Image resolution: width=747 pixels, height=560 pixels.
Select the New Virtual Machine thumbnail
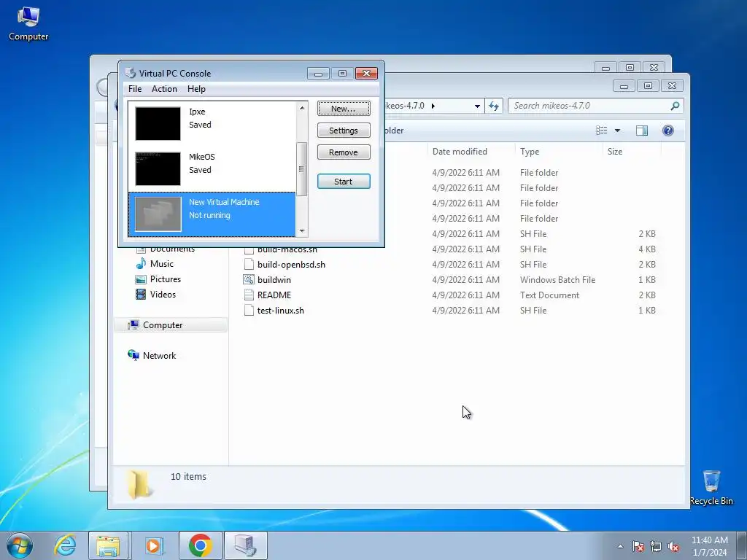[x=158, y=214]
